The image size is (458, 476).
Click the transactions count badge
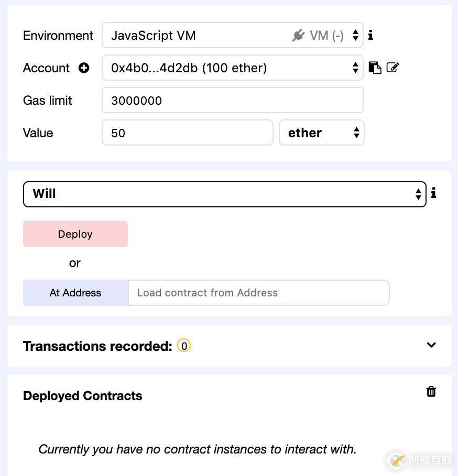click(x=184, y=346)
